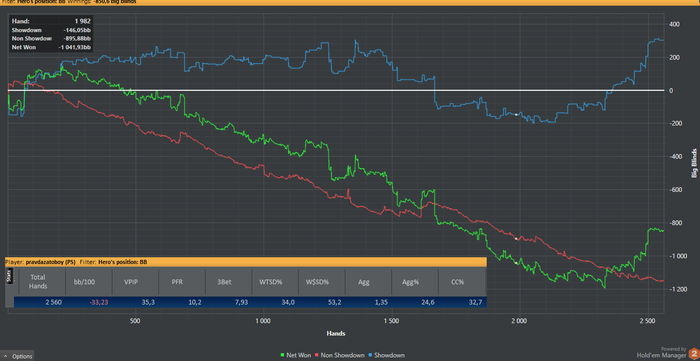Click the '1 982' hand number in tooltip
The height and width of the screenshot is (361, 700).
[x=83, y=21]
